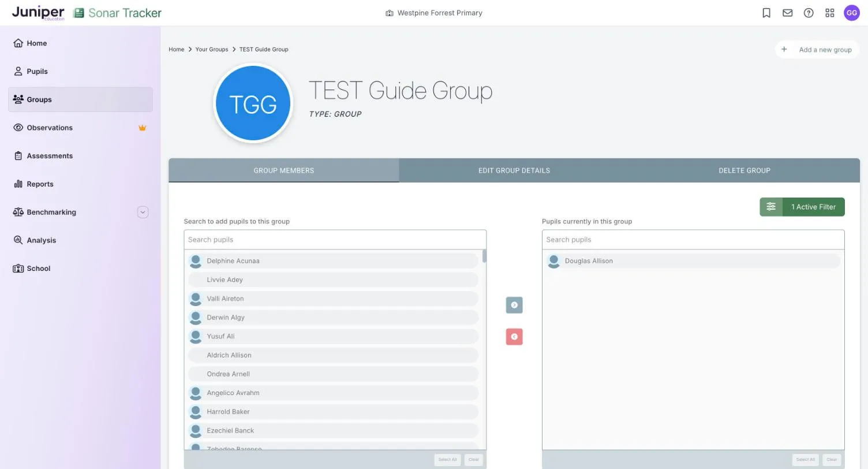
Task: Select pupil Delphine Acunaa
Action: (x=333, y=261)
